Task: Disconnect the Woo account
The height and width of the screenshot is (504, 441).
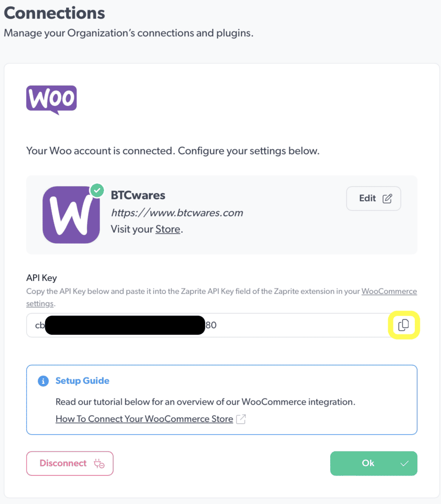Action: click(69, 463)
